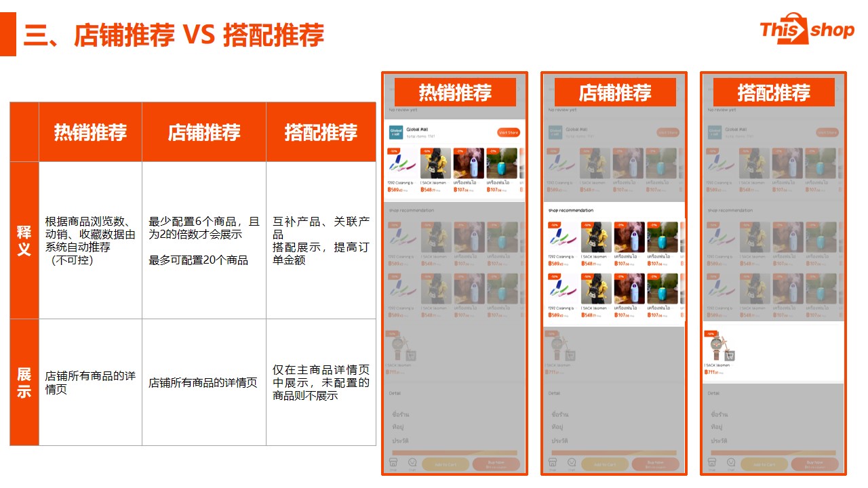Click the Chat icon in 热销推荐 mockup
The image size is (868, 488).
(x=412, y=463)
